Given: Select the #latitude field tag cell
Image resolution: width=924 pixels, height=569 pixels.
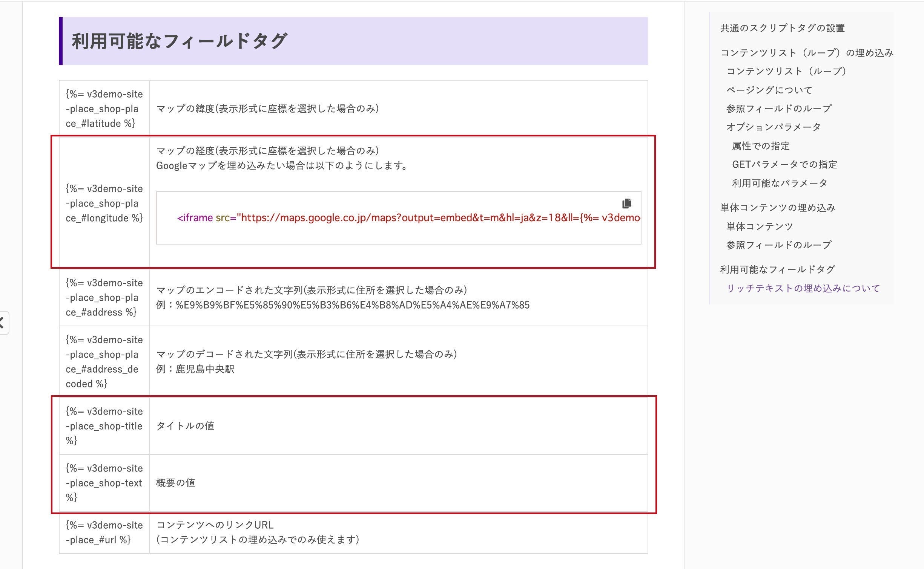Looking at the screenshot, I should [104, 109].
